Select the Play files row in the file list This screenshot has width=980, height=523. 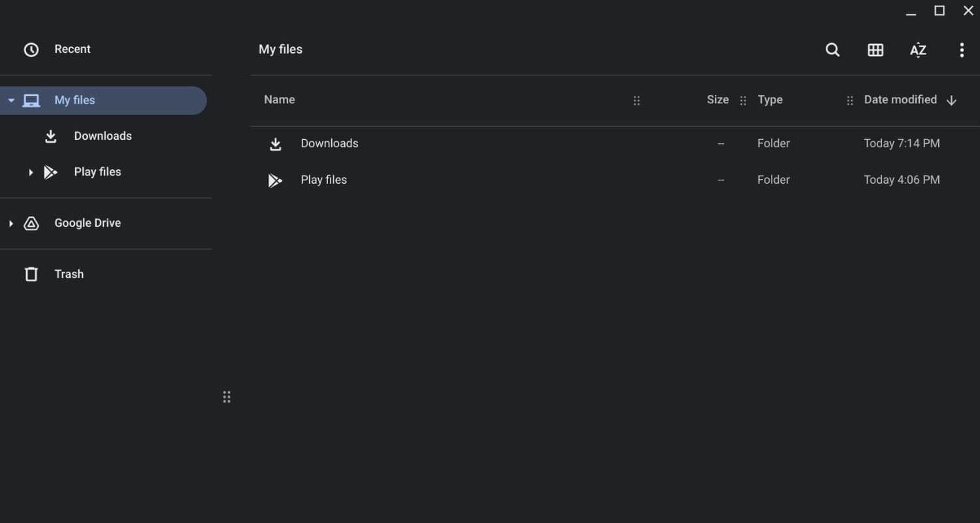coord(615,180)
